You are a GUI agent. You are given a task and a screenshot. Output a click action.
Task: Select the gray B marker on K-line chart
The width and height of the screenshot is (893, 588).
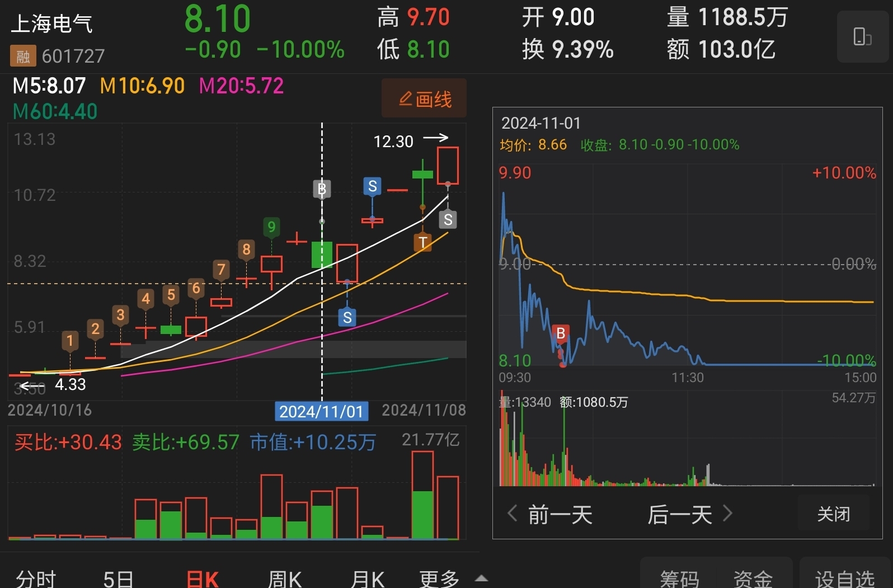pyautogui.click(x=322, y=189)
